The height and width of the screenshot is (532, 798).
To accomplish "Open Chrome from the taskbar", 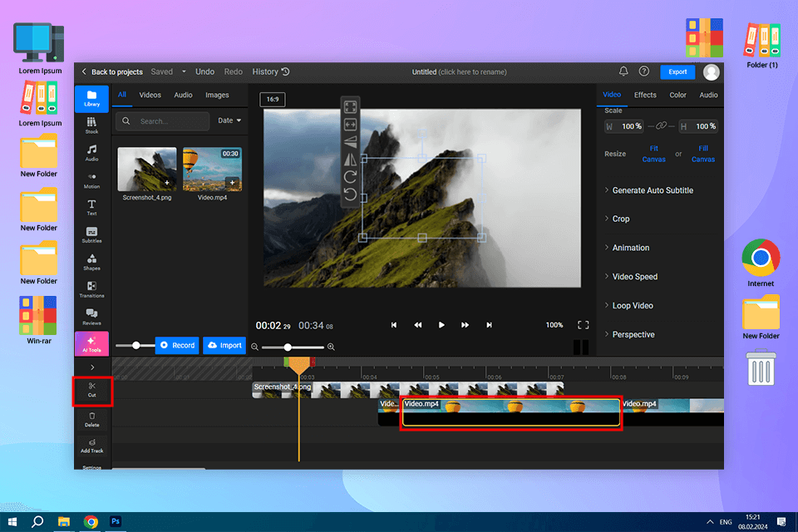I will (x=91, y=522).
